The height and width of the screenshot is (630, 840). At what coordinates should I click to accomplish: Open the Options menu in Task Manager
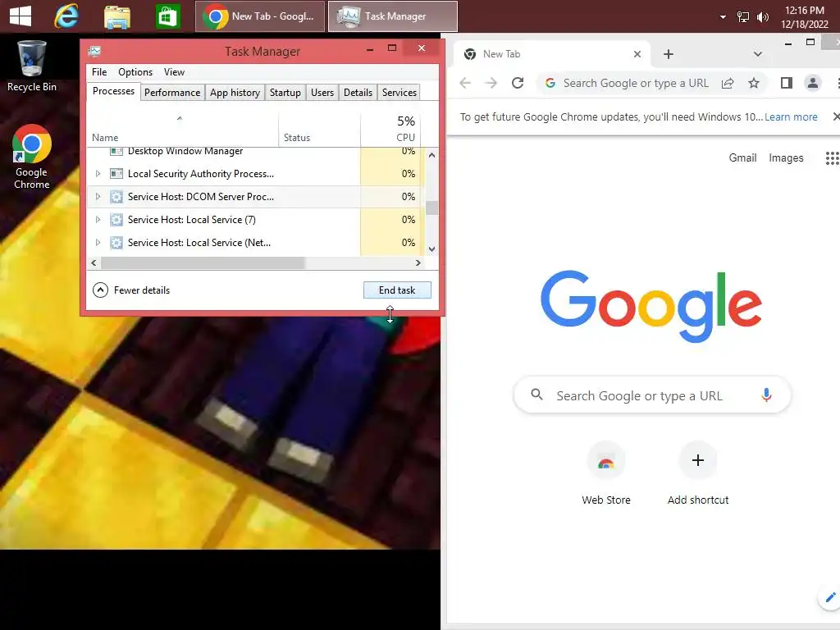tap(135, 72)
